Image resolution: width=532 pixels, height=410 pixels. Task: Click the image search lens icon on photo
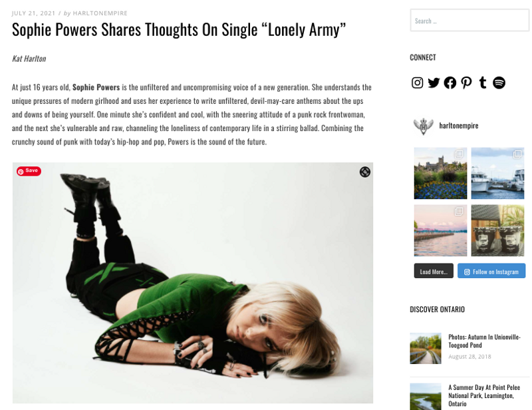364,172
